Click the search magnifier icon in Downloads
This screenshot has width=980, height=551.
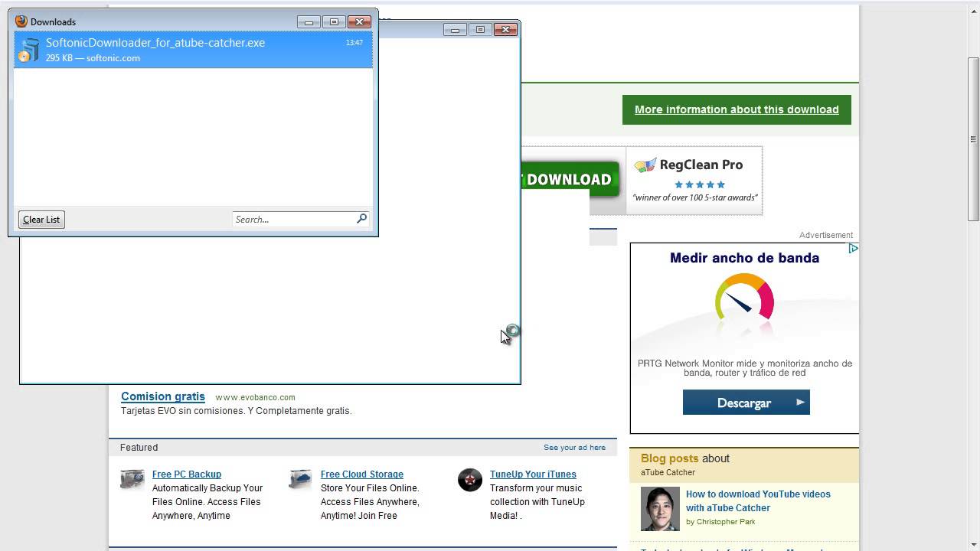click(x=362, y=219)
